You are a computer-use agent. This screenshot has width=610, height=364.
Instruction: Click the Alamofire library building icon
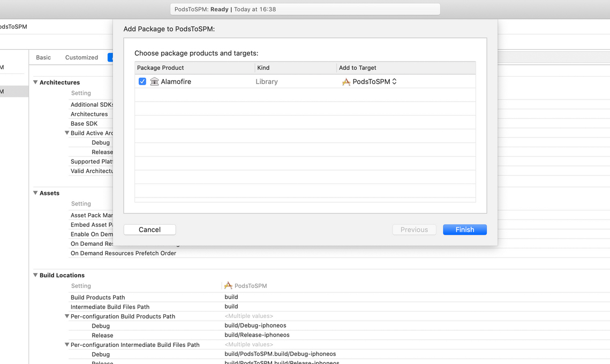pos(154,81)
